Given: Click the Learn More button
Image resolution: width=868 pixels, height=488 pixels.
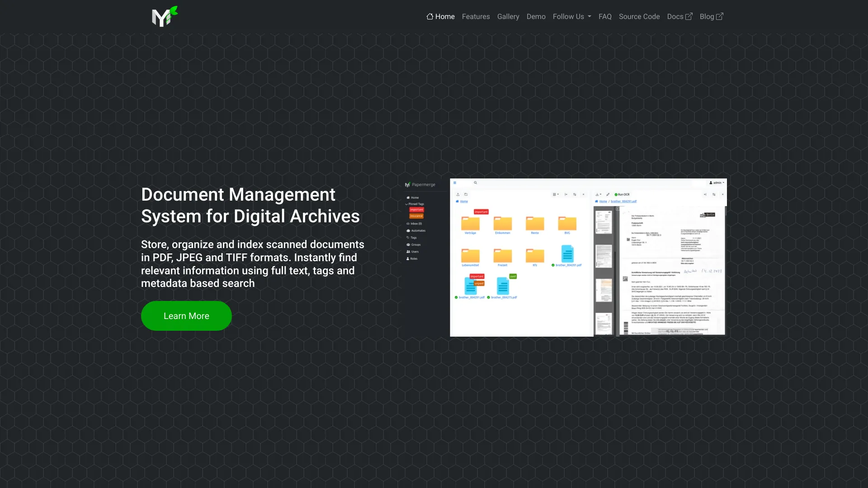Looking at the screenshot, I should click(186, 315).
